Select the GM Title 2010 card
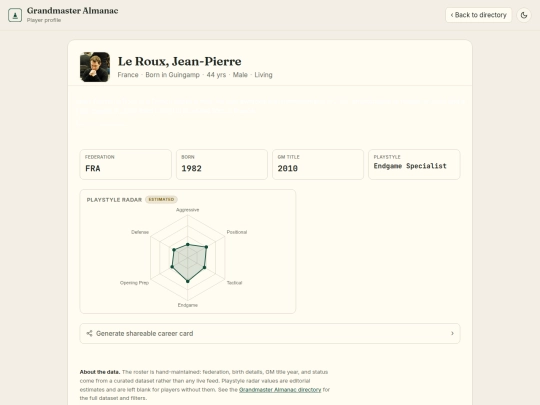Screen dimensions: 540x405 318,164
